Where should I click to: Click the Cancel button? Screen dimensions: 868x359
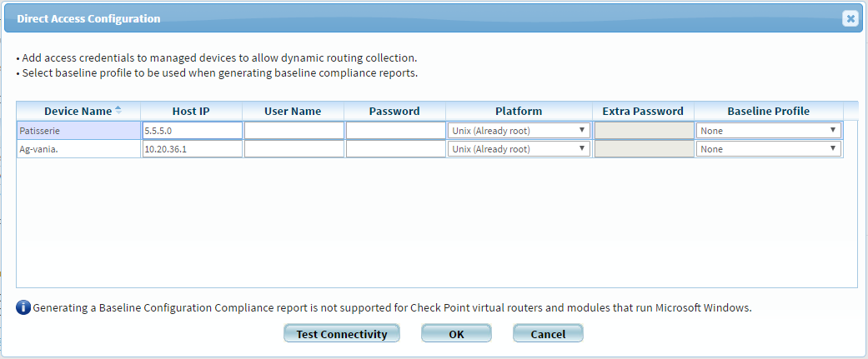pos(548,334)
